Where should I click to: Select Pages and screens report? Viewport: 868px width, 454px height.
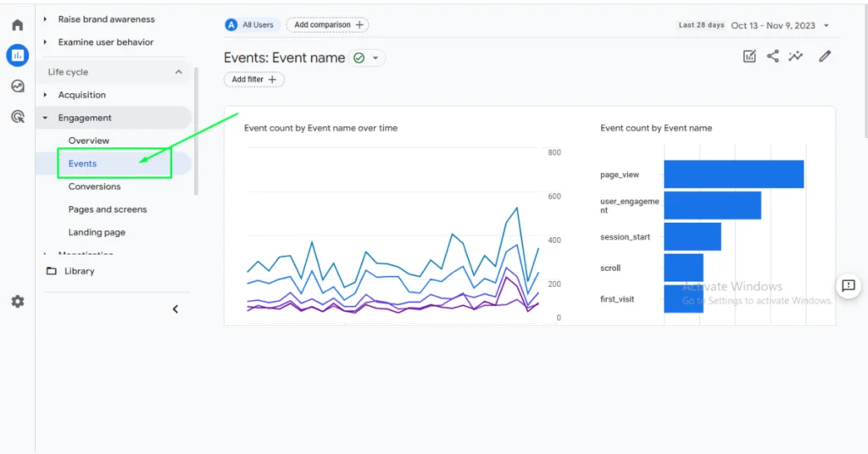click(x=107, y=209)
